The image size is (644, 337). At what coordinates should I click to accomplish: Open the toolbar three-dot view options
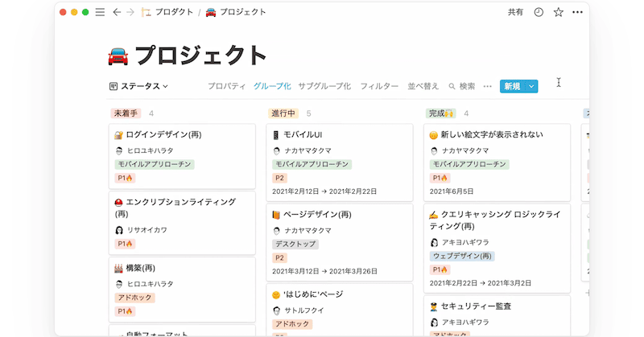[487, 86]
